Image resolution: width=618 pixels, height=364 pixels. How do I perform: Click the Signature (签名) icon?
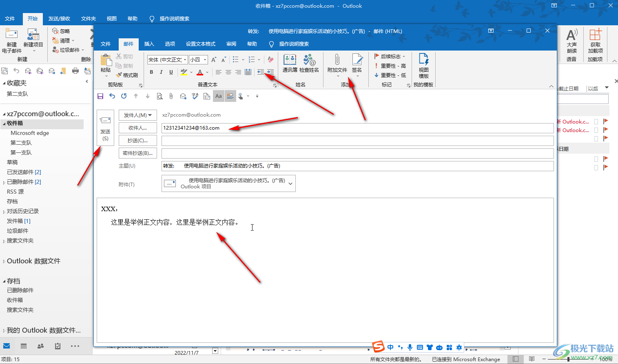pos(357,63)
